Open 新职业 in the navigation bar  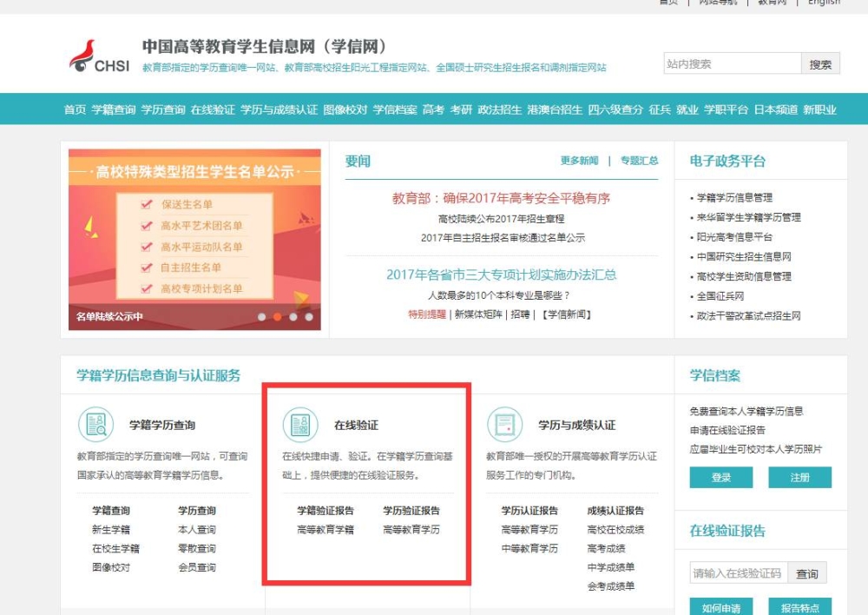[820, 109]
